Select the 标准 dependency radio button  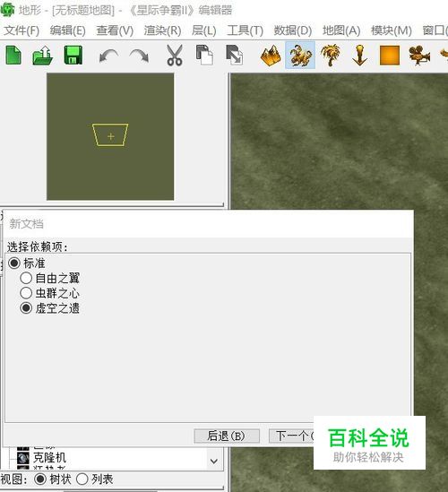[14, 263]
